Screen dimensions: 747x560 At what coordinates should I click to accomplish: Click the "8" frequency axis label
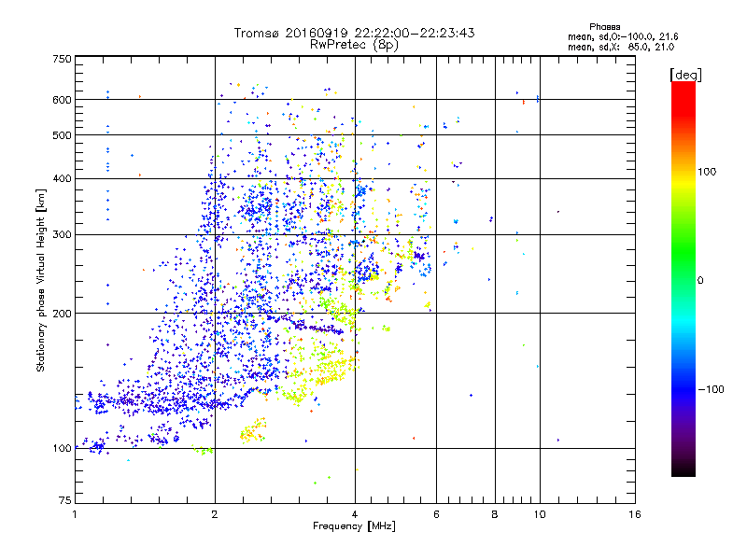pos(495,514)
